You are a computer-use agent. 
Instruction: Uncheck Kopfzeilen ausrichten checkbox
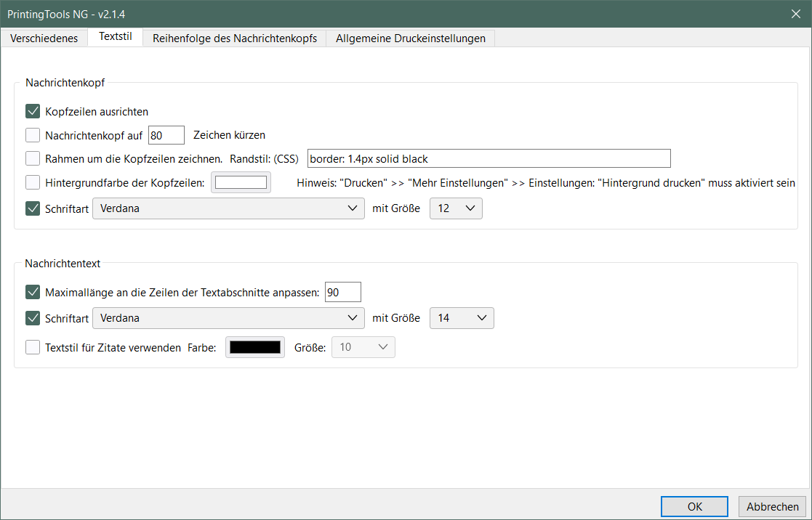(x=33, y=111)
